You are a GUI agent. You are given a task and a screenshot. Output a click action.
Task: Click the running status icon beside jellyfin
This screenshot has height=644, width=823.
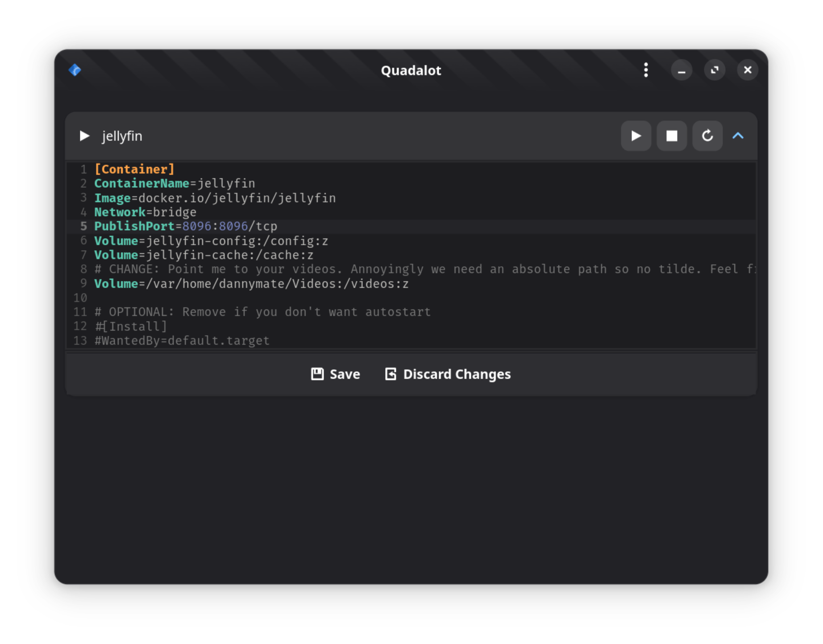tap(84, 136)
